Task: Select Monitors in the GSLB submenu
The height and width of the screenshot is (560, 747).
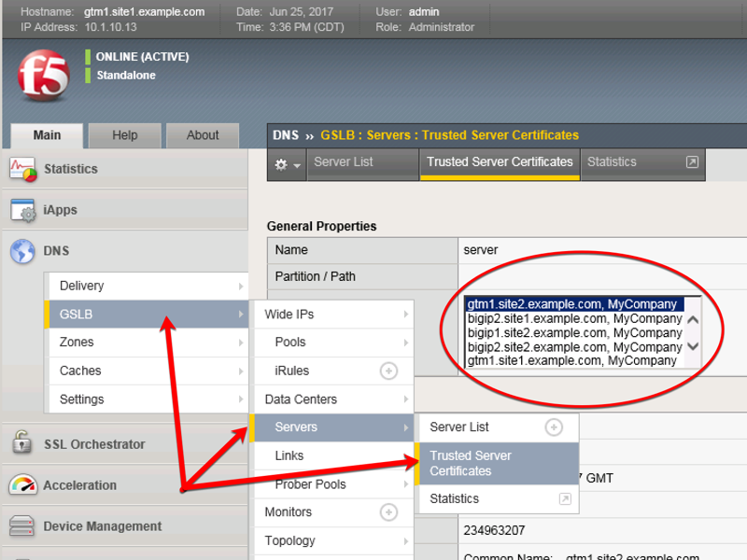Action: point(333,512)
